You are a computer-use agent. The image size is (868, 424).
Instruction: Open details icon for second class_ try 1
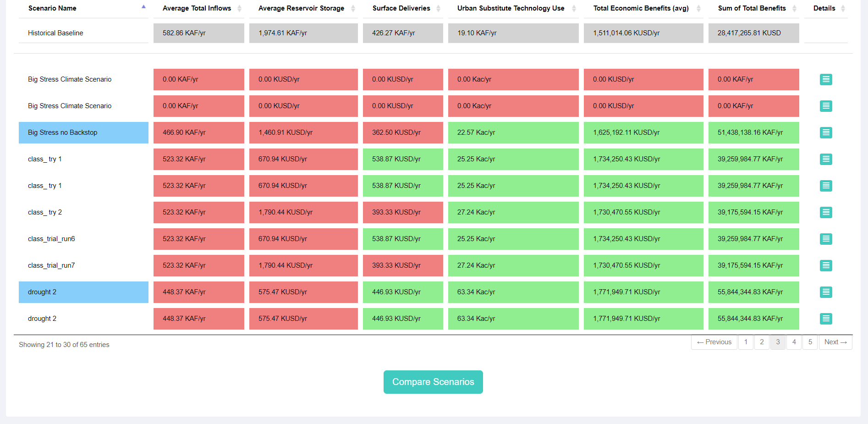tap(826, 186)
